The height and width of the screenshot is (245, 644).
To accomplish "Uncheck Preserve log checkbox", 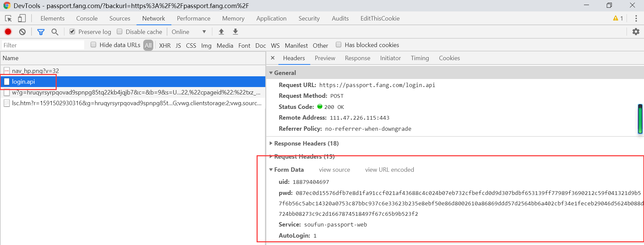I will [x=72, y=32].
